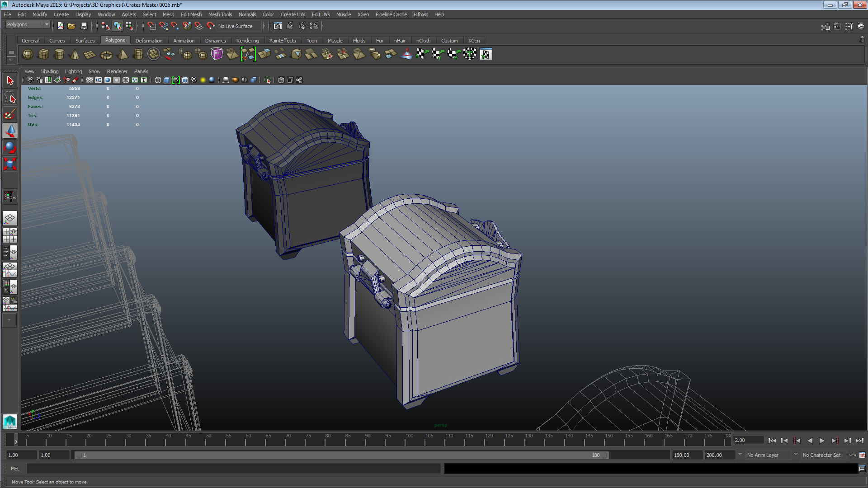Click the Lasso Select tool
868x488 pixels.
[10, 98]
